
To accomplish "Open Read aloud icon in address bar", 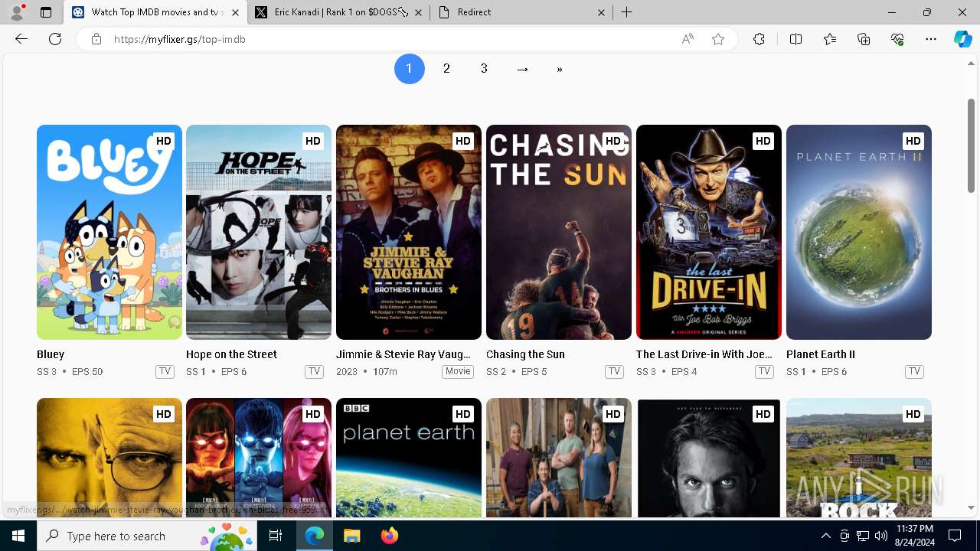I will [688, 39].
